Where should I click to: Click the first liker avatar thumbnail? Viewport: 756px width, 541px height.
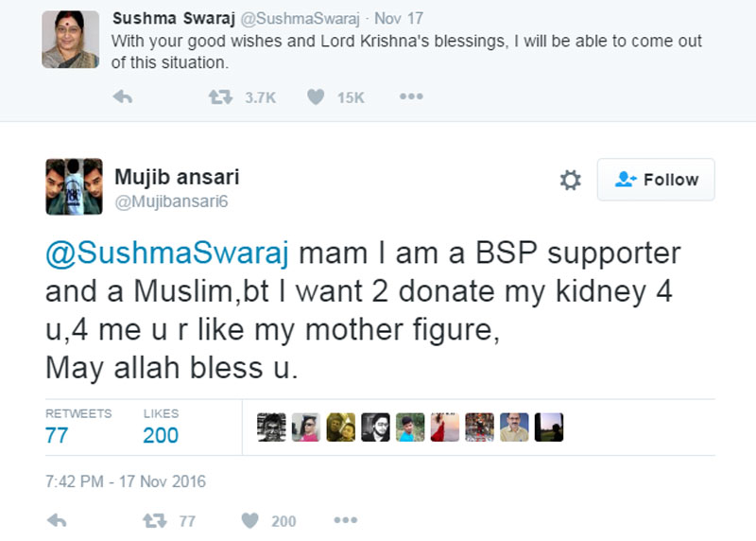pos(270,428)
